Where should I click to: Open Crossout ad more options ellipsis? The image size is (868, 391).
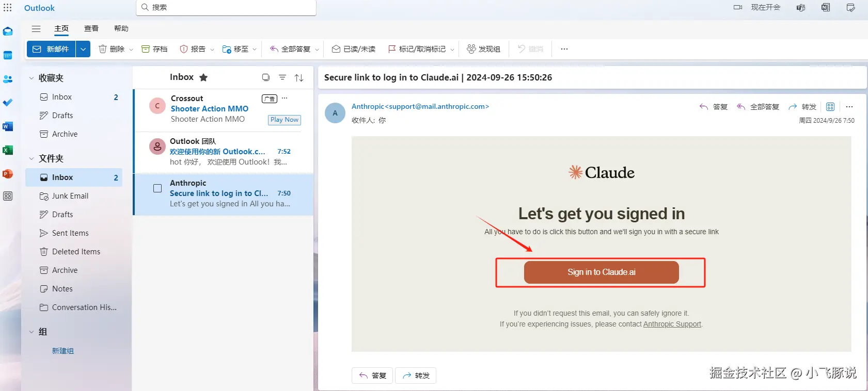coord(285,98)
